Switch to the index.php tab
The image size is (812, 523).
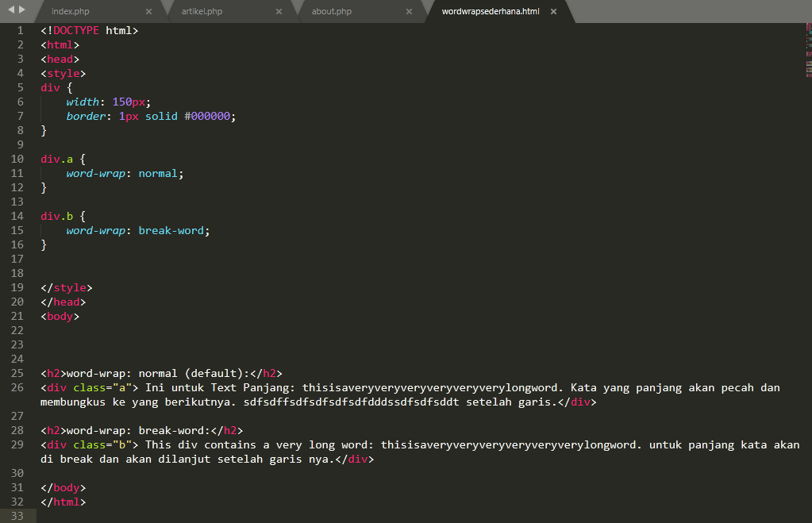pos(71,11)
